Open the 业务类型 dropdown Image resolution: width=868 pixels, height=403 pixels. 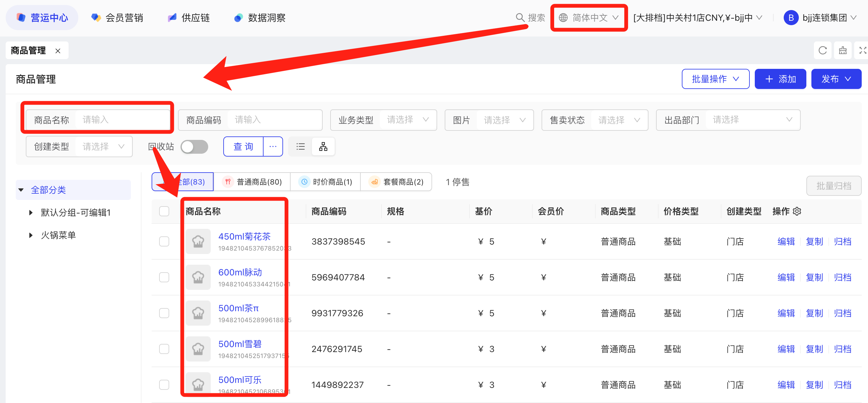pyautogui.click(x=407, y=120)
